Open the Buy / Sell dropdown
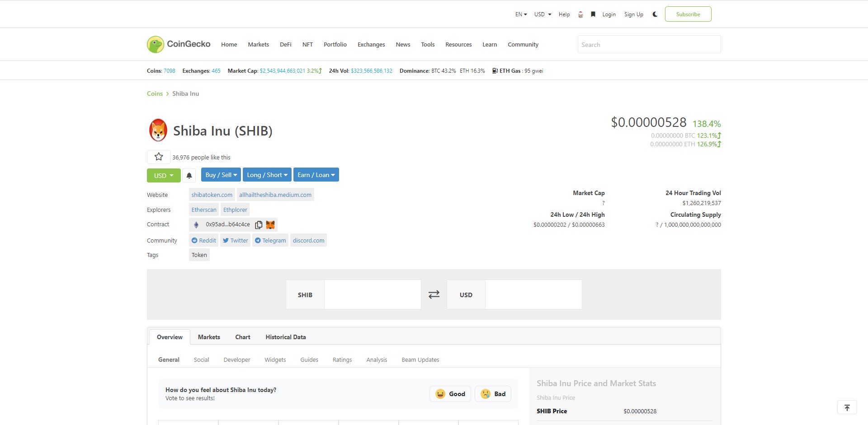 click(x=221, y=175)
